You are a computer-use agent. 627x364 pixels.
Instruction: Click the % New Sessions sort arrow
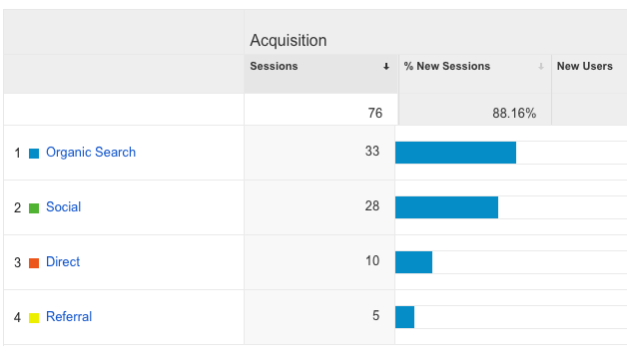coord(540,67)
